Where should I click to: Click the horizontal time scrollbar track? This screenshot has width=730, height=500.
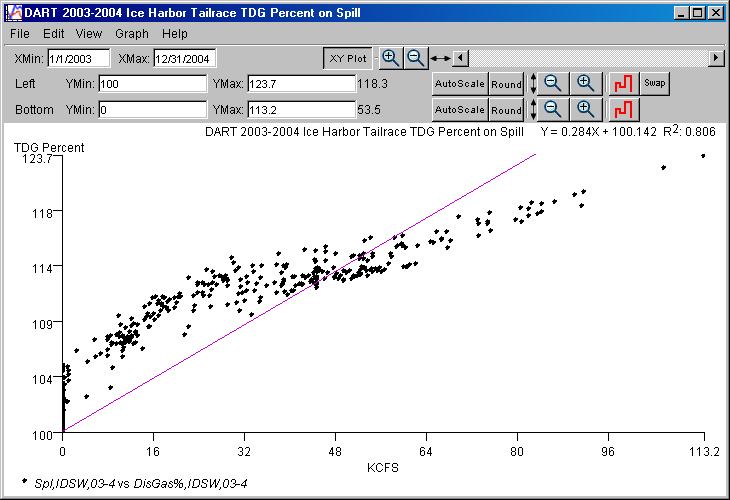tap(588, 58)
